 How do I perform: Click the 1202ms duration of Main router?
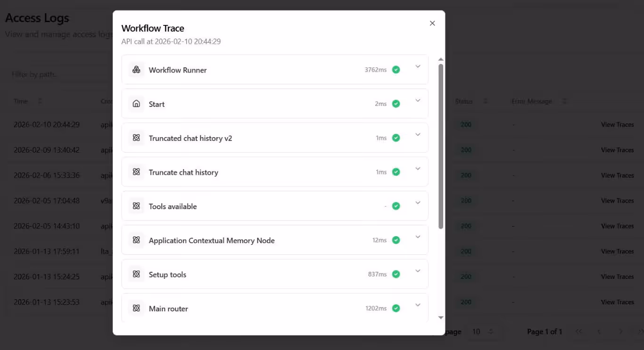[376, 308]
